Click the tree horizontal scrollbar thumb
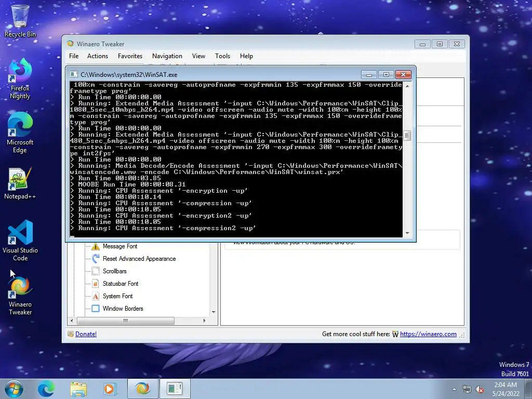Screen dimensions: 532x399 pos(126,321)
